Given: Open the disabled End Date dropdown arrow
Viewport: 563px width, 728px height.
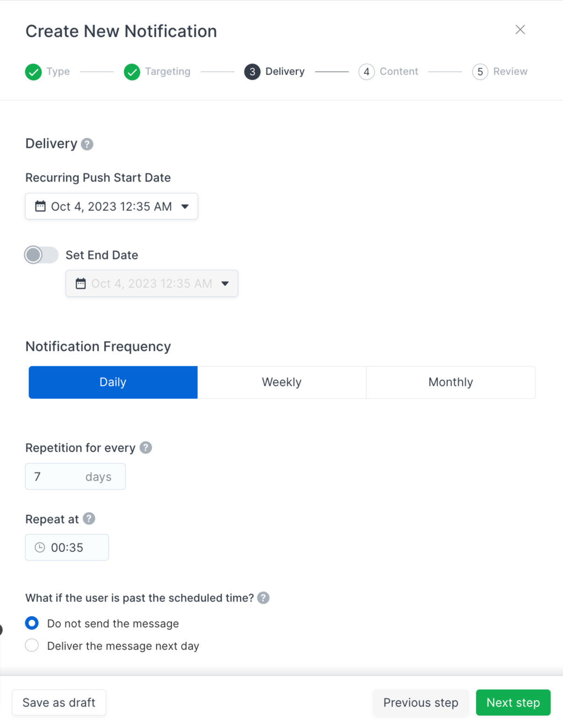Looking at the screenshot, I should point(225,284).
